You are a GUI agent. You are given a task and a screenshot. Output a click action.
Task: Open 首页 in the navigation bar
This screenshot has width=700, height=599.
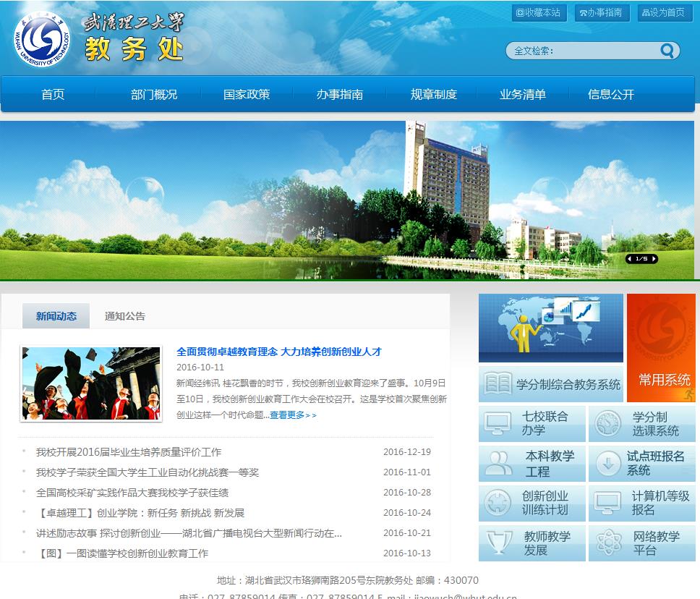click(x=53, y=94)
